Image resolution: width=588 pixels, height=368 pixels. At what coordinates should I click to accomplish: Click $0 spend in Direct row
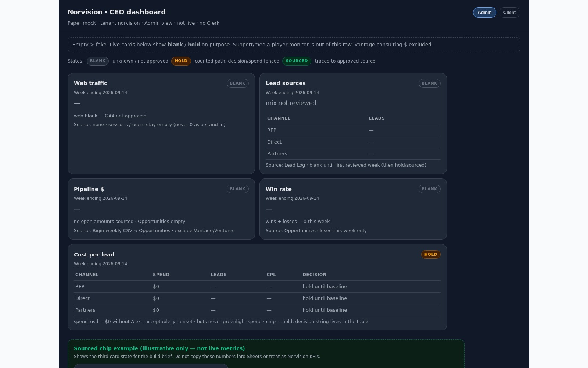tap(156, 298)
